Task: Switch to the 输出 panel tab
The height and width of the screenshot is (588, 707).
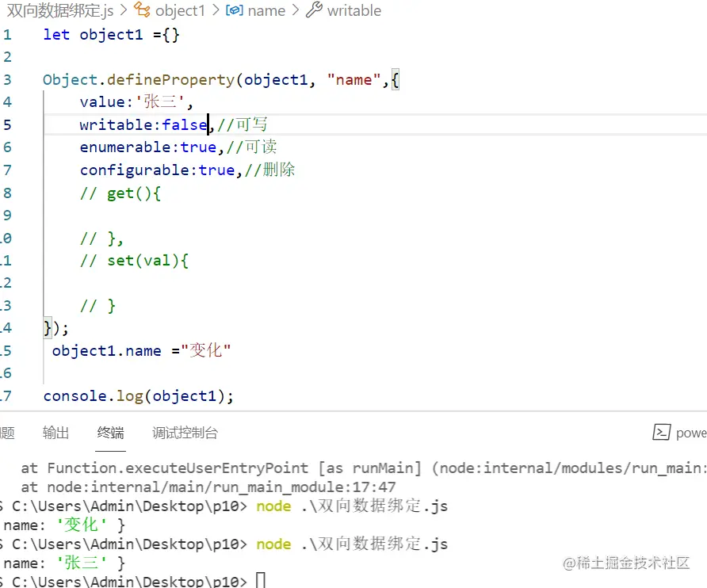Action: (x=55, y=433)
